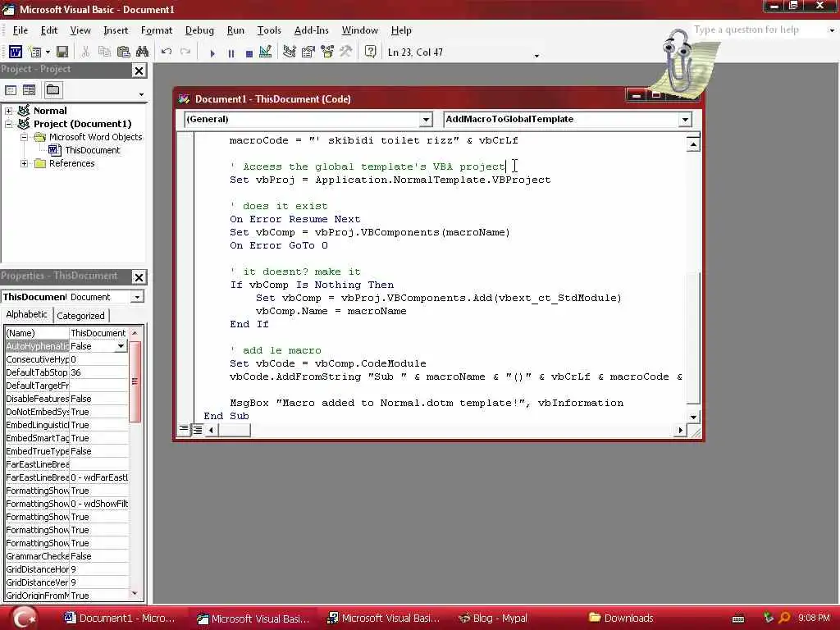Click the View Microsoft Word toolbar icon
The width and height of the screenshot is (840, 630).
pos(15,52)
